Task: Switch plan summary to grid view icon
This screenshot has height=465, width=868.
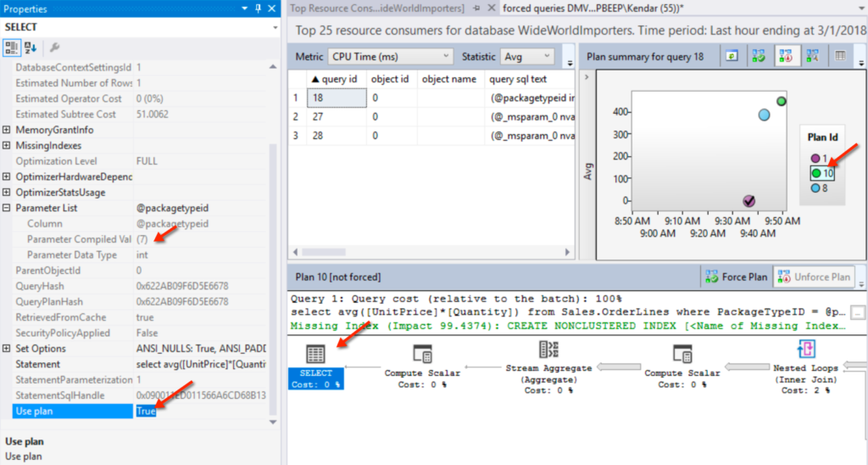Action: click(840, 56)
